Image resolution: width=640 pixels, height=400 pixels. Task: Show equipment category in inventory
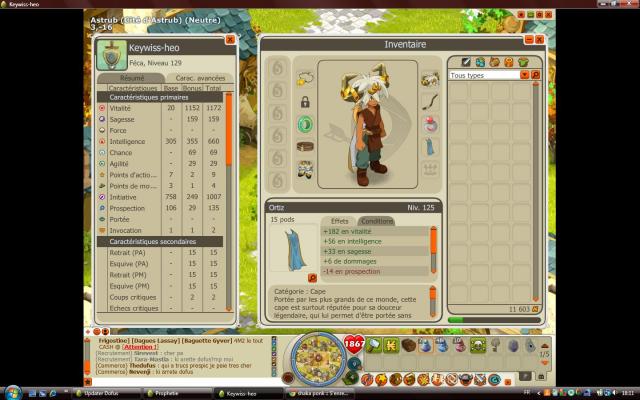pyautogui.click(x=466, y=62)
